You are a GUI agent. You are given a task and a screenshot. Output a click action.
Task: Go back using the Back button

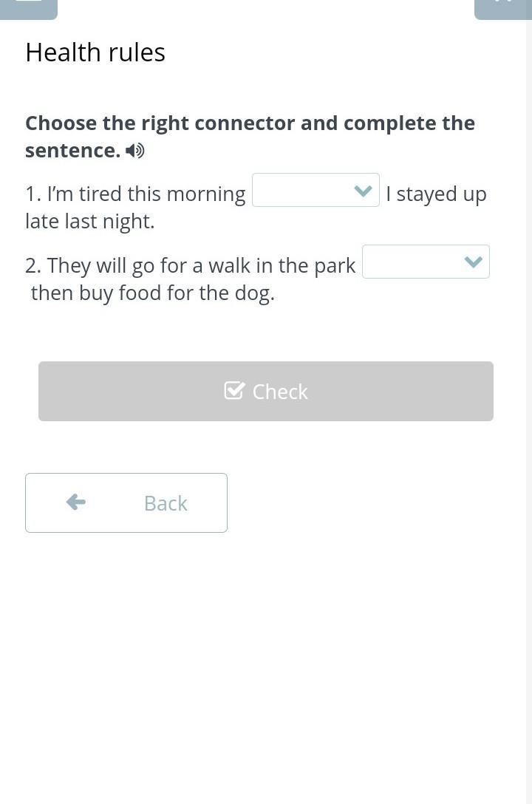(x=126, y=502)
